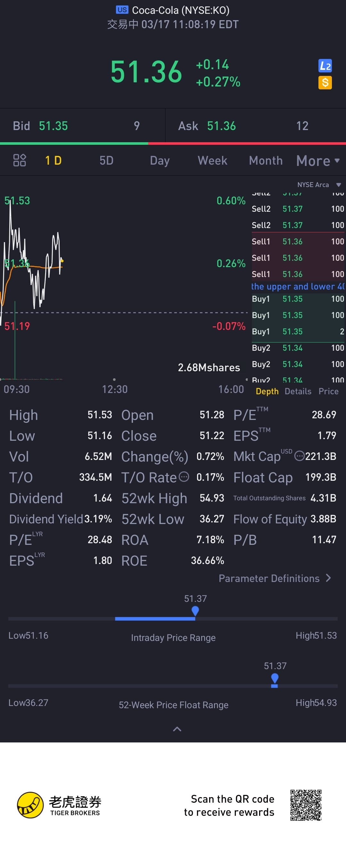Viewport: 346px width, 868px height.
Task: Tap the orange dollar sign icon
Action: 325,83
